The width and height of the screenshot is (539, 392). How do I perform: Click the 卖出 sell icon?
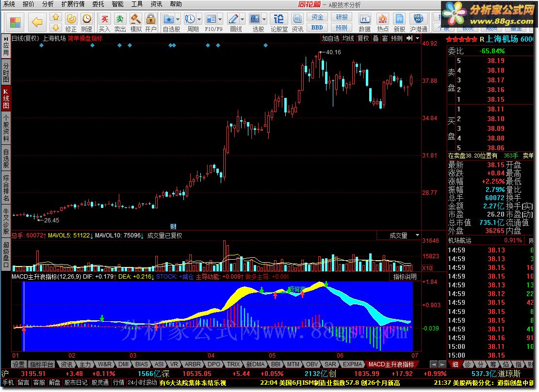(x=120, y=23)
